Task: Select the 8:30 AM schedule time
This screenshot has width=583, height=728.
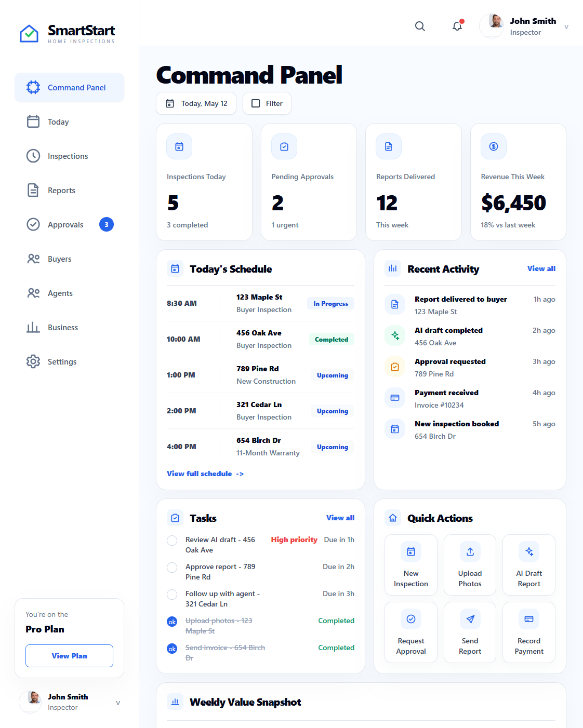Action: tap(182, 303)
